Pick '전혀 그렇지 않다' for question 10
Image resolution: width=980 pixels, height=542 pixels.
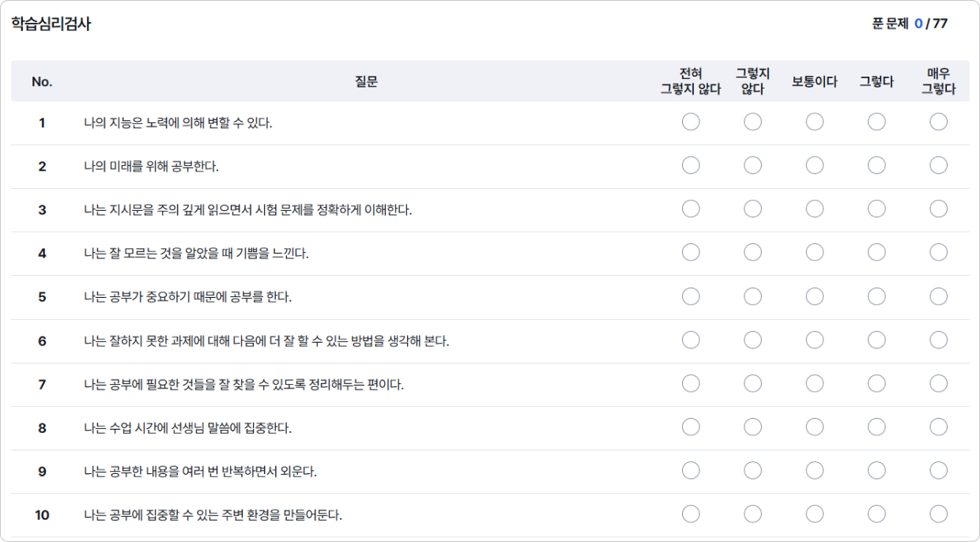691,514
